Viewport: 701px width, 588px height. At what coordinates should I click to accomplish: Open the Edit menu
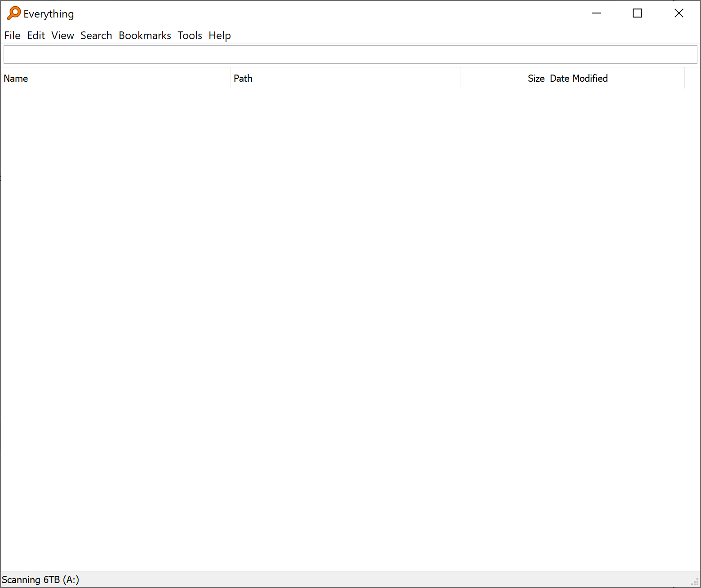pyautogui.click(x=36, y=35)
